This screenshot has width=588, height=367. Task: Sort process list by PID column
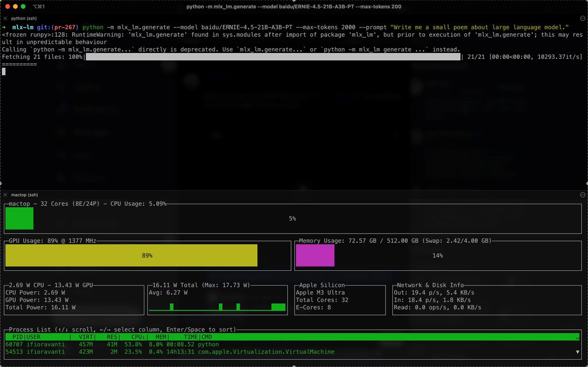click(18, 337)
